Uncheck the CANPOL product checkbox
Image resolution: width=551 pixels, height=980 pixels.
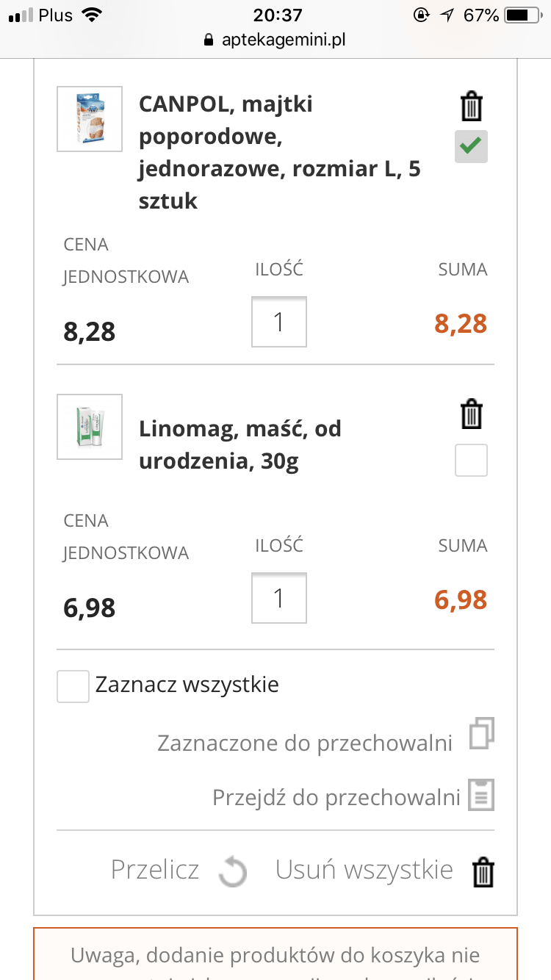[x=471, y=147]
